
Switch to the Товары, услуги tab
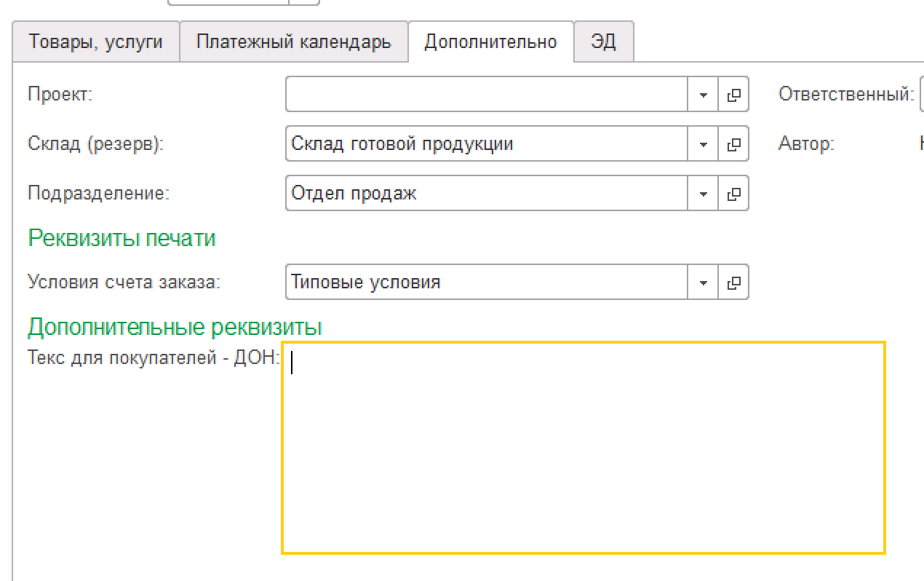click(95, 41)
